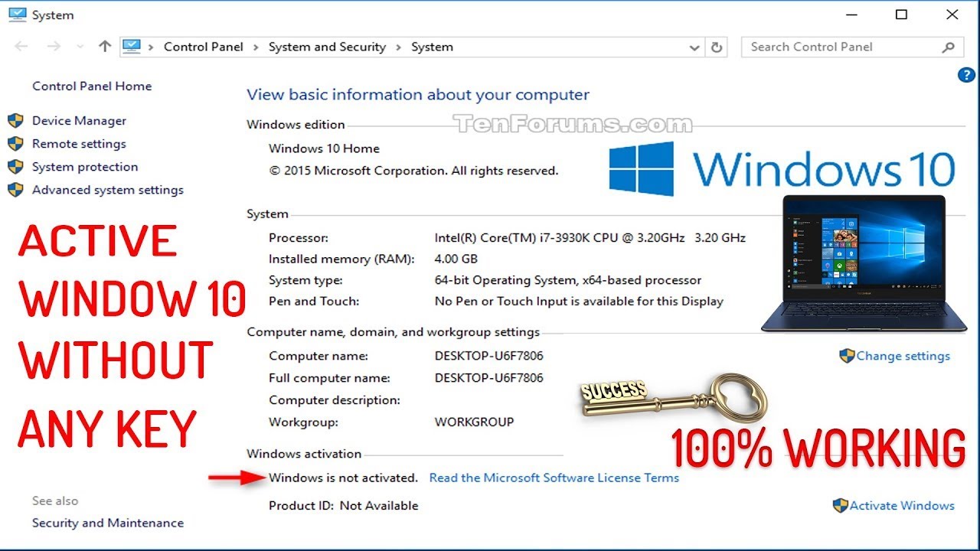Maximize the System window
Viewport: 980px width, 551px height.
point(902,15)
